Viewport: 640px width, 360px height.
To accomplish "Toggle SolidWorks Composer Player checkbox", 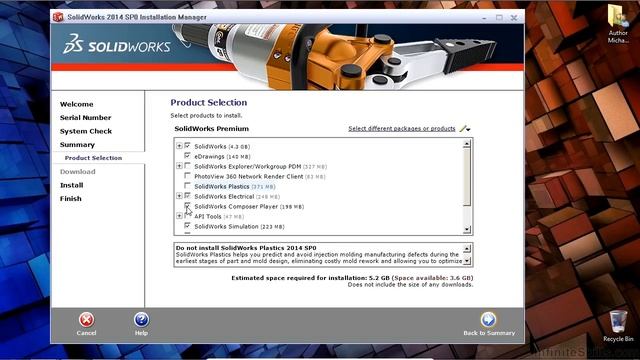I will (x=187, y=206).
